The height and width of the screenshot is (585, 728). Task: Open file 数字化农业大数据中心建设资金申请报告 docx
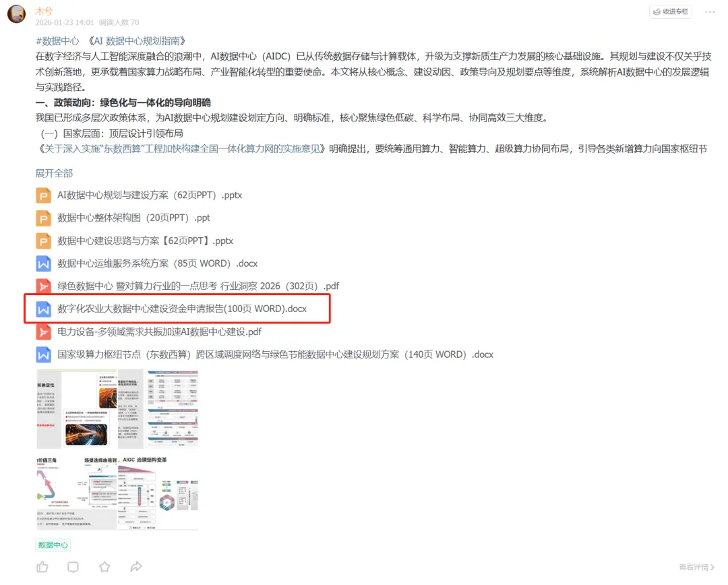[x=182, y=309]
